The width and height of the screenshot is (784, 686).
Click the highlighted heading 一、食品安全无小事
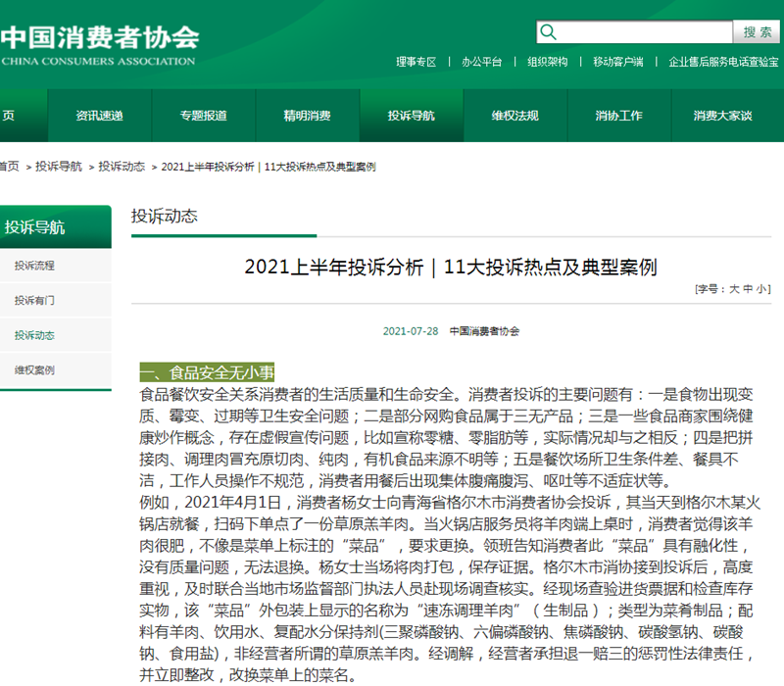pos(207,372)
